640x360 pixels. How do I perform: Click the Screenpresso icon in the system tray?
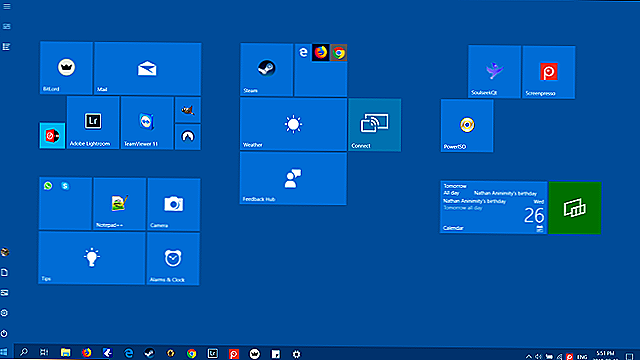pyautogui.click(x=569, y=357)
